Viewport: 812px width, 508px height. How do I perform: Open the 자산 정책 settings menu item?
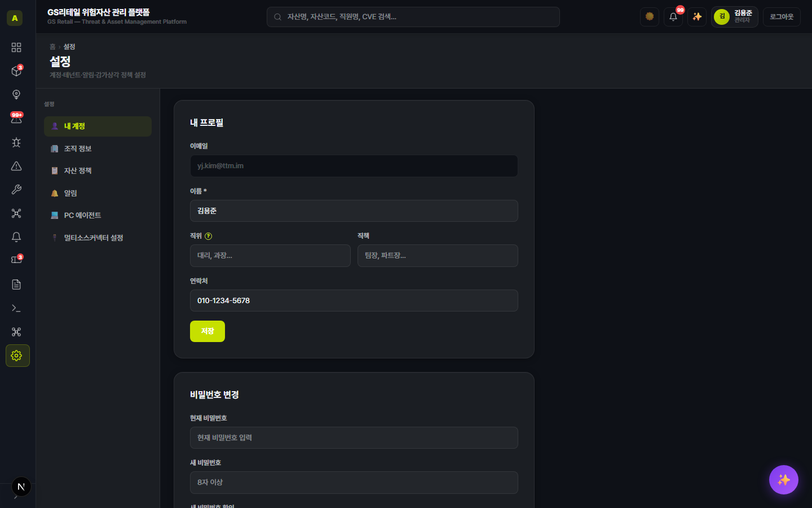98,170
